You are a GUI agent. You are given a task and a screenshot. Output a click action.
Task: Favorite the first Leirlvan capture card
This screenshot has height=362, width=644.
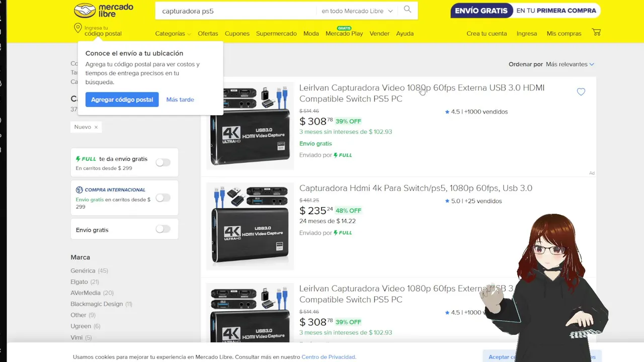(x=581, y=92)
